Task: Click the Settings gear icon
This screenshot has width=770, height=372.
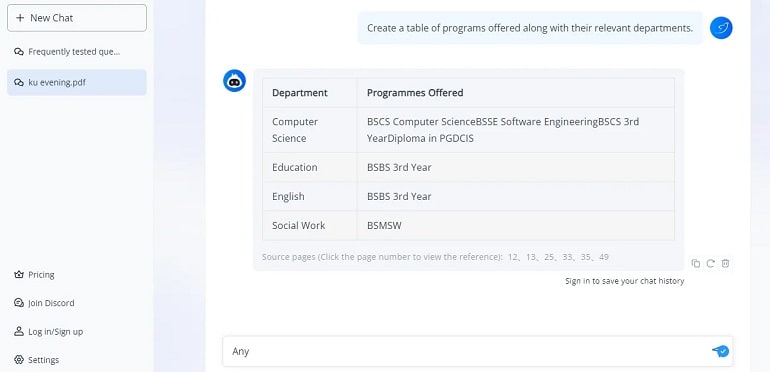Action: click(x=19, y=360)
